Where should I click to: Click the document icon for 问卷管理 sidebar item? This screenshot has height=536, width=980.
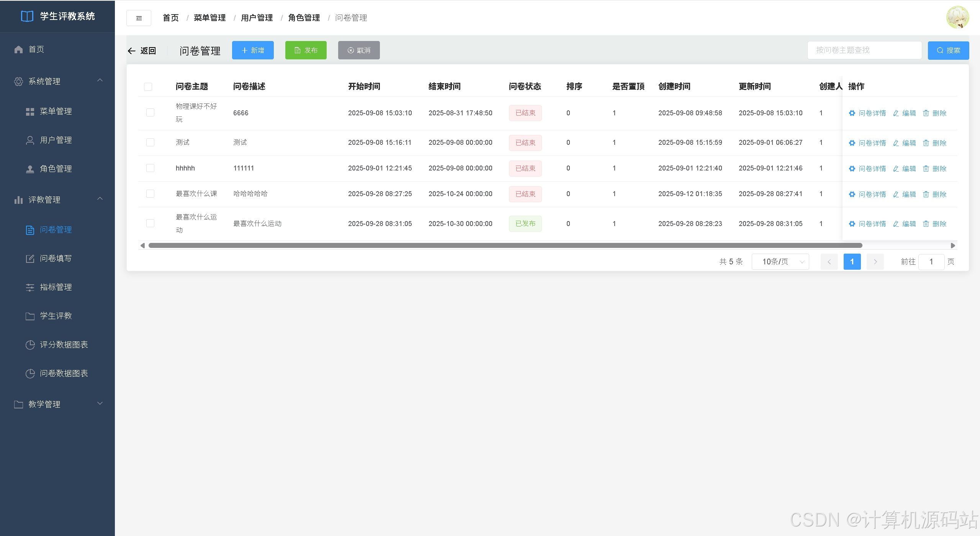pos(30,230)
